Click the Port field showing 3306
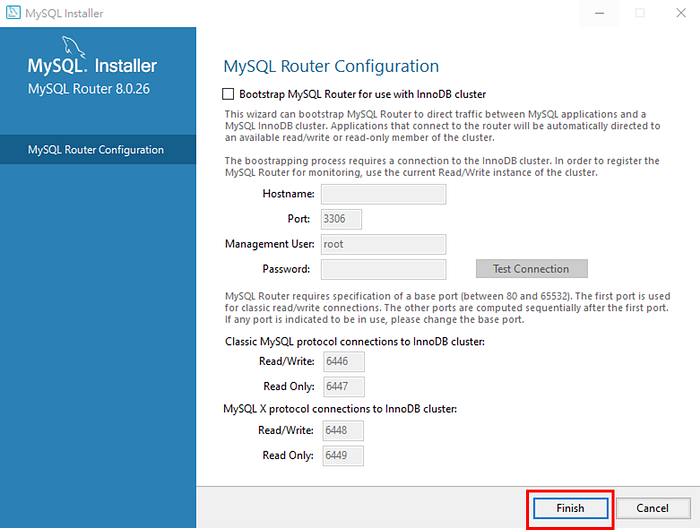 [341, 219]
